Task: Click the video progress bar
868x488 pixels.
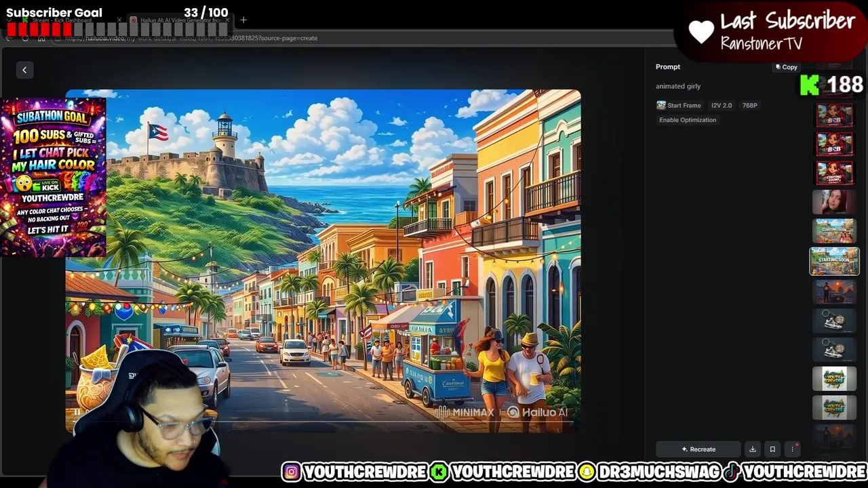Action: pyautogui.click(x=323, y=422)
